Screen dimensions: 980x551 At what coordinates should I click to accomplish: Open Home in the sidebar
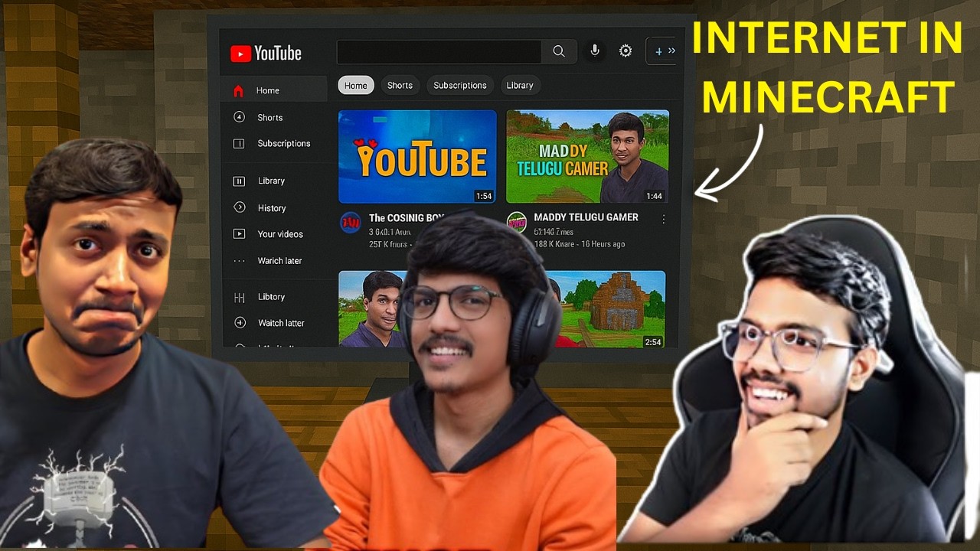[x=274, y=90]
